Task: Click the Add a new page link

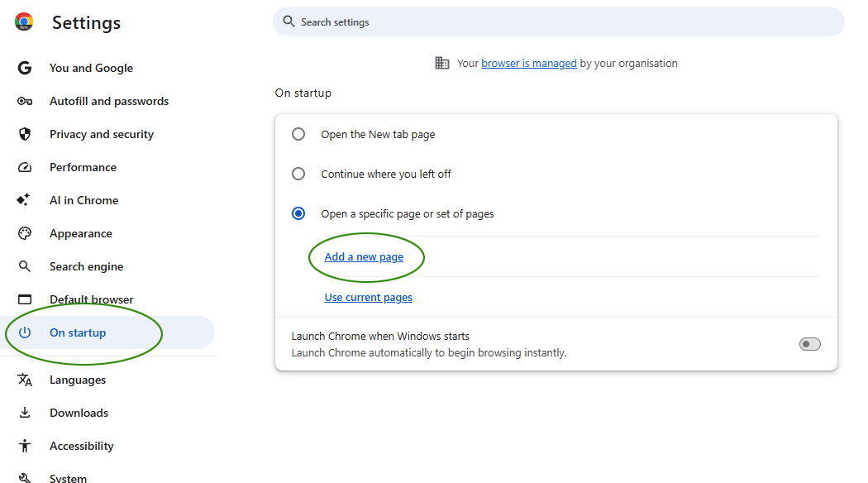Action: pyautogui.click(x=364, y=257)
